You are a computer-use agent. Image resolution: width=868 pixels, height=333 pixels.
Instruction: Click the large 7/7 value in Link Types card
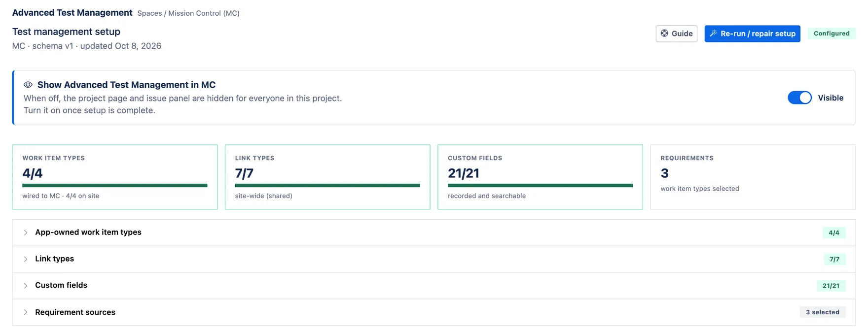[244, 173]
